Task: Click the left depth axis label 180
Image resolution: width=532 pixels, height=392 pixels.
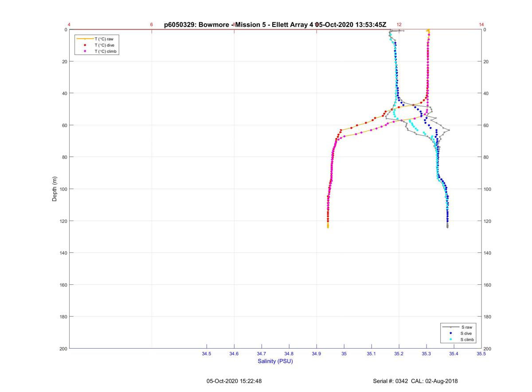Action: (x=63, y=317)
